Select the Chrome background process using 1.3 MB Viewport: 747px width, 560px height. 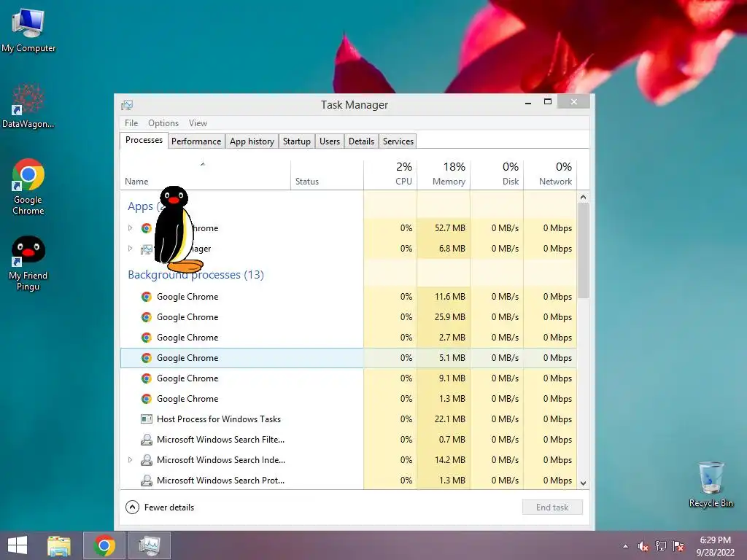click(x=348, y=399)
